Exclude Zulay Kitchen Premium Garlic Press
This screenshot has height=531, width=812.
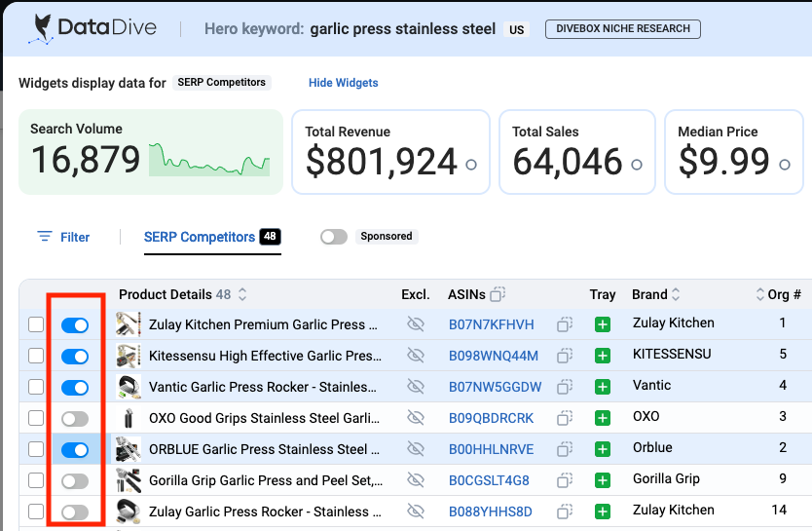click(416, 324)
